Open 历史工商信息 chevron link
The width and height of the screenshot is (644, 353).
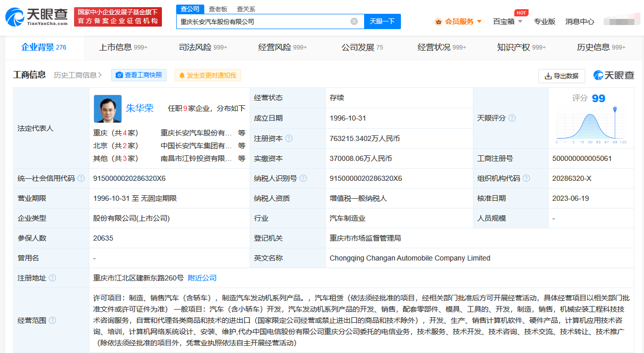(78, 75)
